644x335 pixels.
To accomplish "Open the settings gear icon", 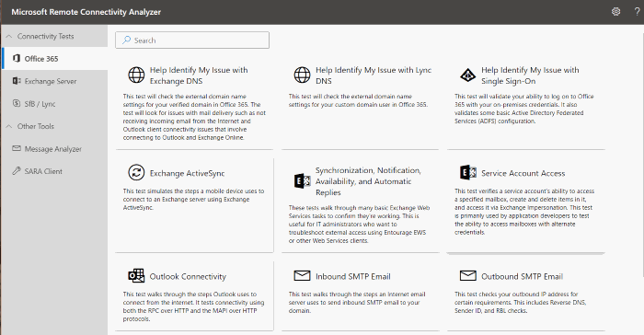I will point(615,12).
